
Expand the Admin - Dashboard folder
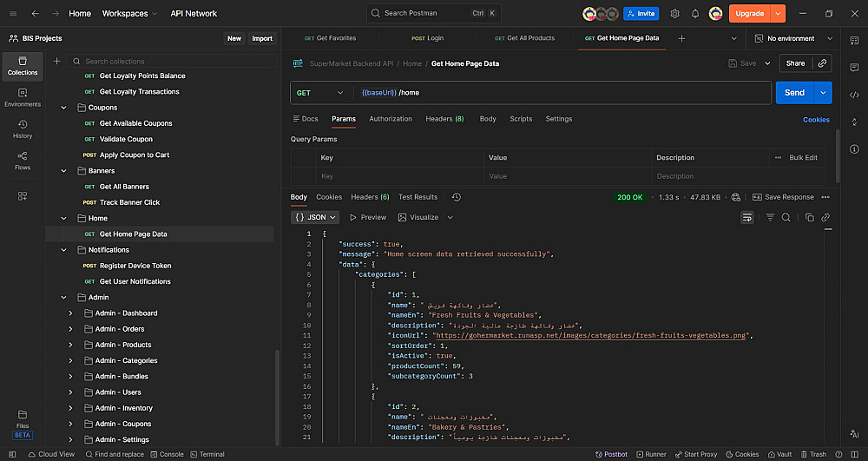tap(71, 313)
